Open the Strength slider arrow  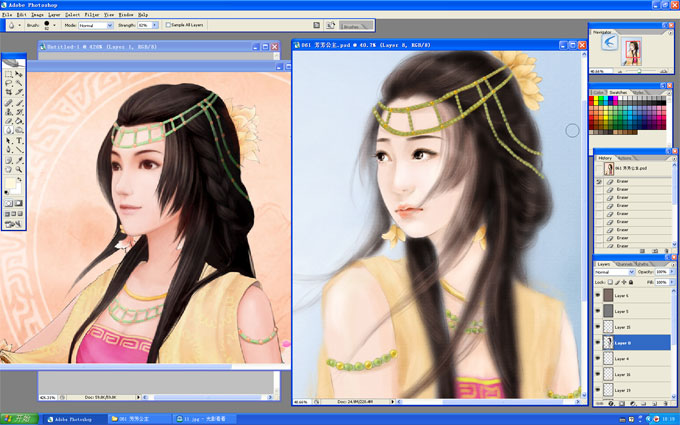[x=155, y=25]
